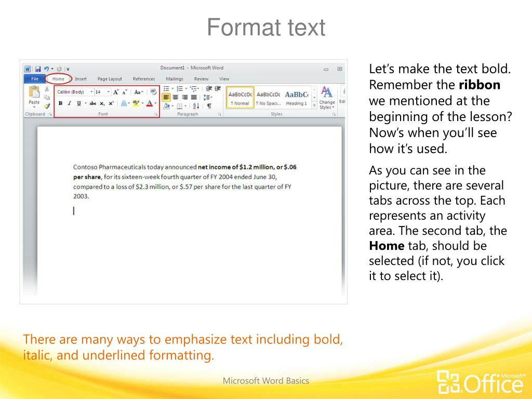Open Customize Quick Access Toolbar dropdown
Viewport: 532px width, 399px height.
click(x=68, y=69)
